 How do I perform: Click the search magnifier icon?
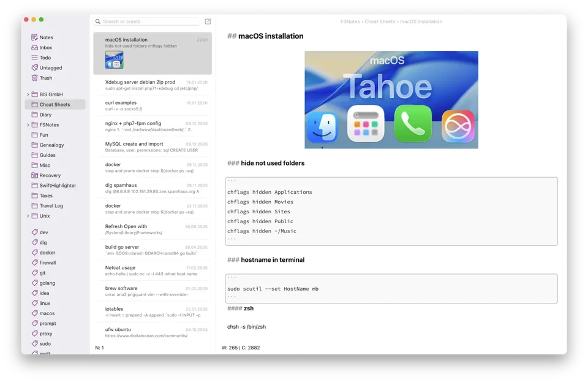(98, 21)
